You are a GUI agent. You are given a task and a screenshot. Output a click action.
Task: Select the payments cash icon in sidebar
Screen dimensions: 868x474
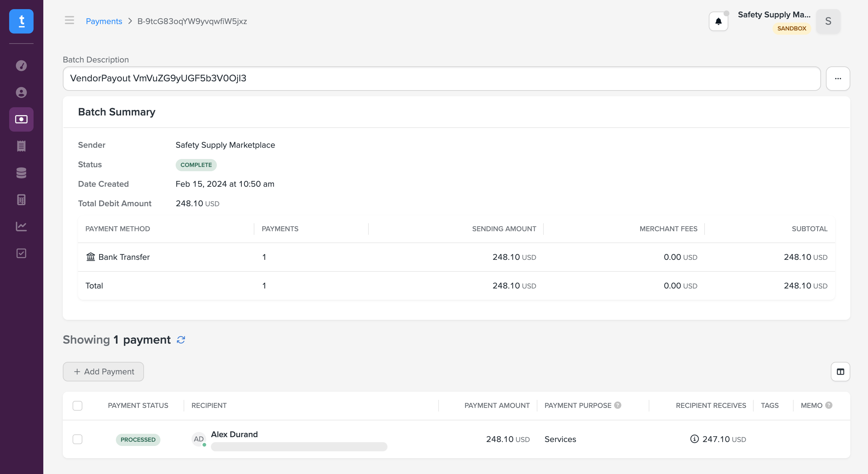pos(21,119)
